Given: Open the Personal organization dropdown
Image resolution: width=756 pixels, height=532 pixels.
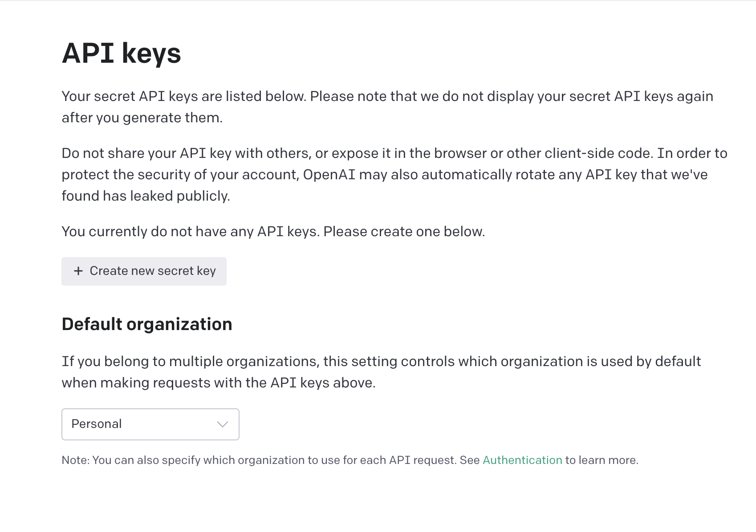Looking at the screenshot, I should 150,424.
